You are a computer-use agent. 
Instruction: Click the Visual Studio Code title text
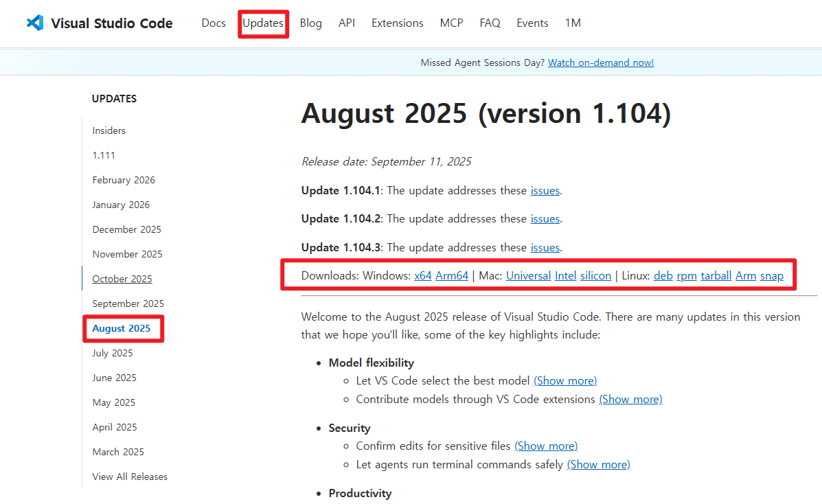112,23
